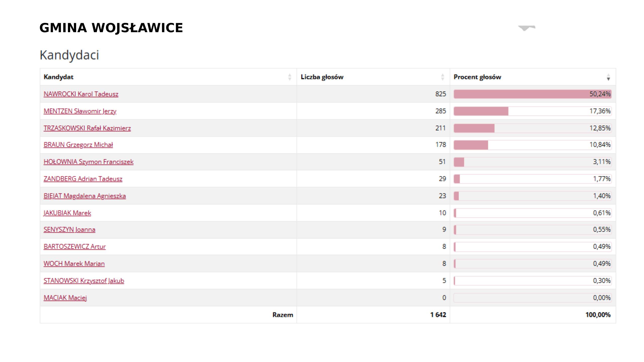The width and height of the screenshot is (644, 362).
Task: Open NAWROCKI Karol Tadeusz candidate link
Action: tap(81, 94)
